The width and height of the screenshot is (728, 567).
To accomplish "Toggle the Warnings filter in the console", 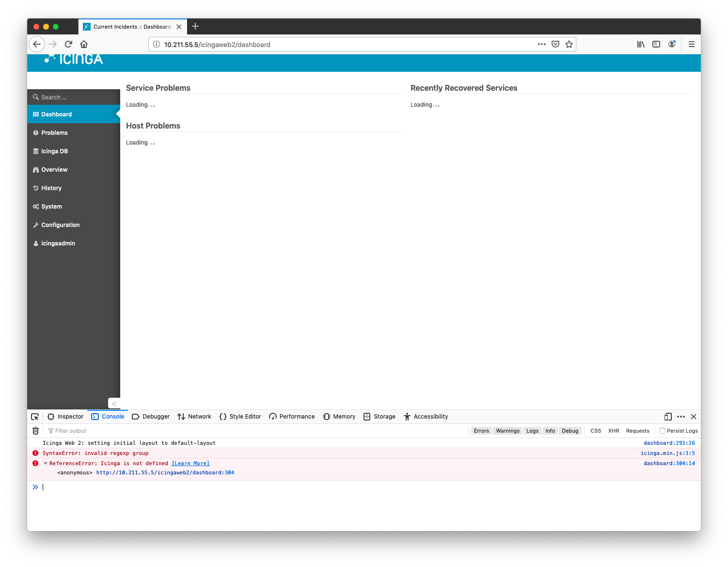I will 507,430.
